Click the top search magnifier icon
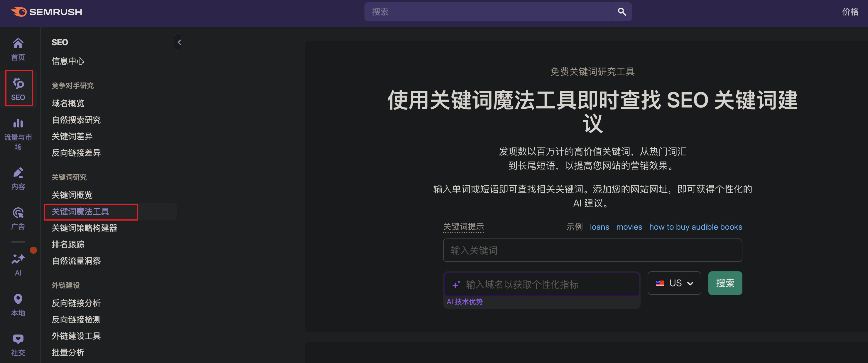 tap(622, 12)
